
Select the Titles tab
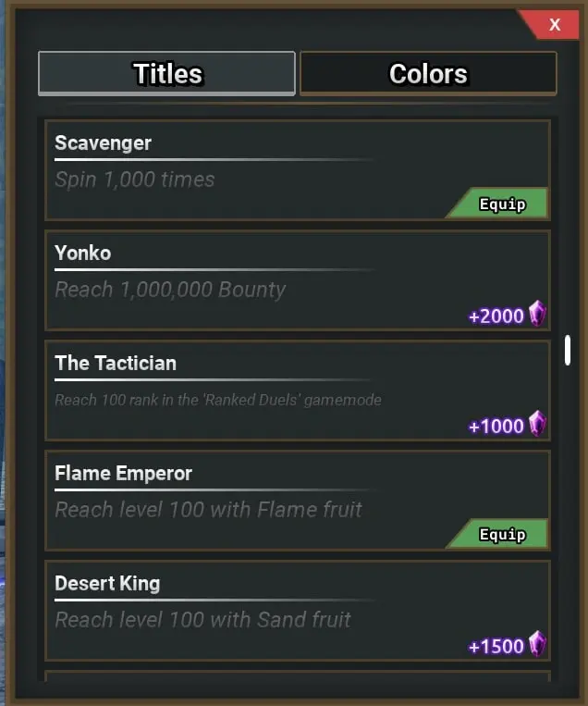(x=167, y=74)
